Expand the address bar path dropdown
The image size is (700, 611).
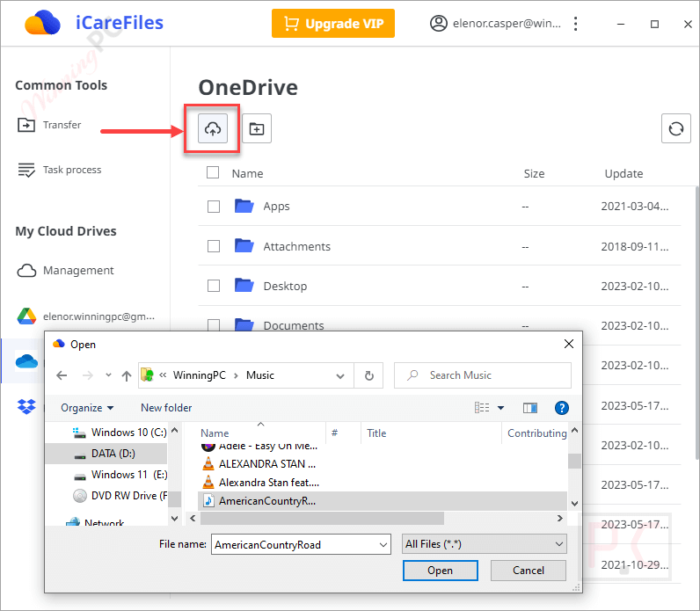[x=340, y=375]
